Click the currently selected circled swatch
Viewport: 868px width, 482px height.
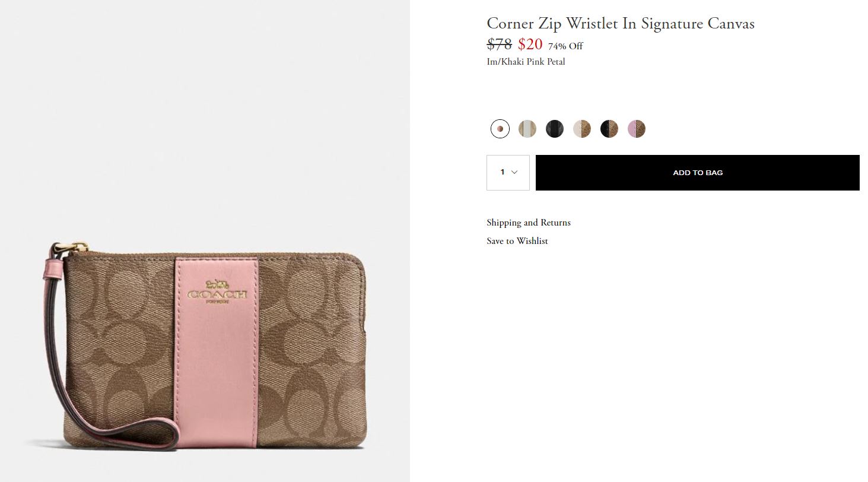500,128
